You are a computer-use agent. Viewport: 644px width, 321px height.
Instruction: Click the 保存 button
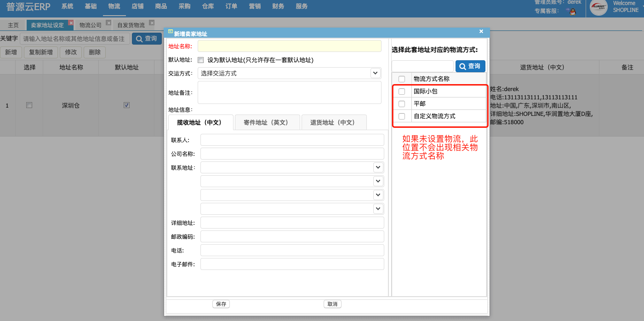221,304
